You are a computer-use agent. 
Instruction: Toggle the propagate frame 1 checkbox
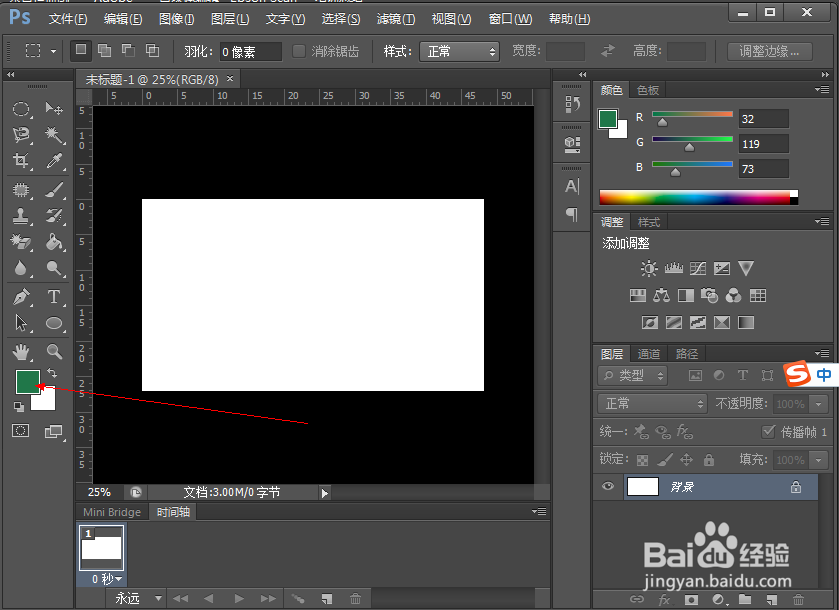coord(768,431)
